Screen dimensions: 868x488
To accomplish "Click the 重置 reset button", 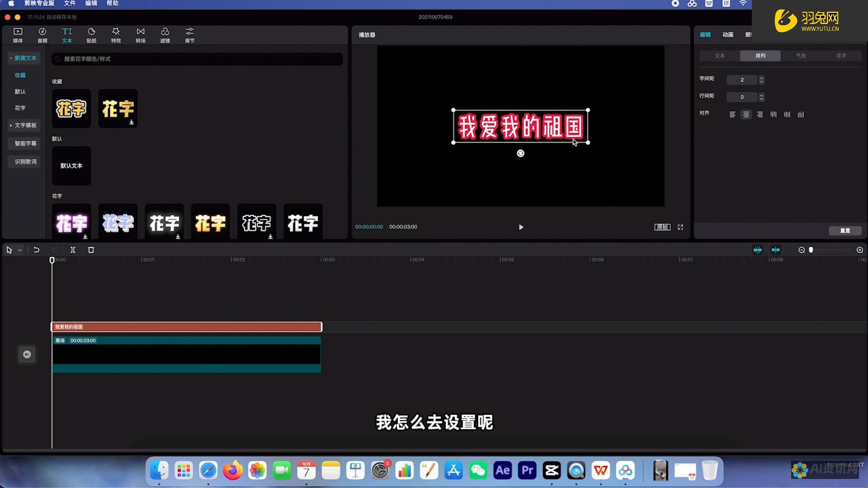I will (845, 231).
